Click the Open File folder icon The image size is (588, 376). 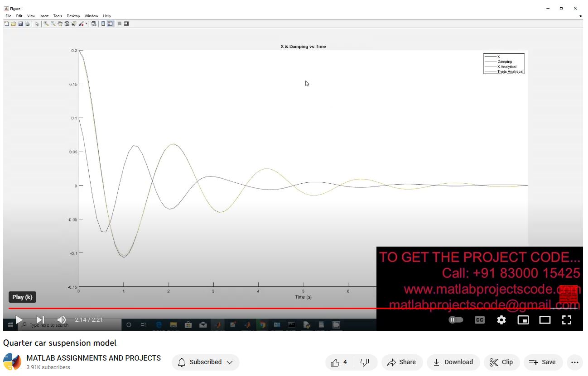click(14, 24)
